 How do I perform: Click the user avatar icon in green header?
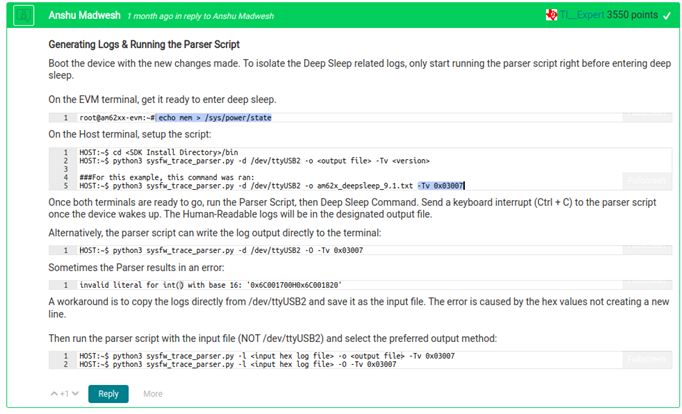(x=23, y=16)
